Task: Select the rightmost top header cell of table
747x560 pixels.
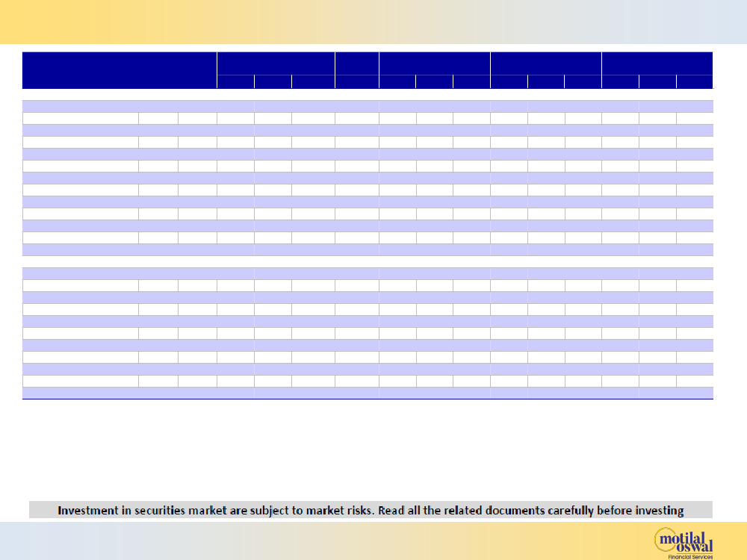Action: [657, 63]
